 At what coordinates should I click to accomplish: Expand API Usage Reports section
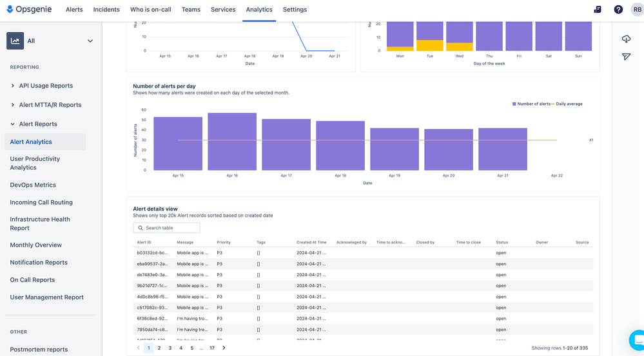(x=13, y=86)
